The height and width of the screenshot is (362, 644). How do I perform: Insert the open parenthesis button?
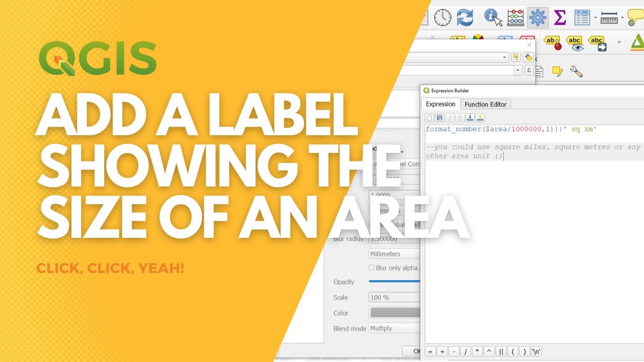(x=513, y=351)
